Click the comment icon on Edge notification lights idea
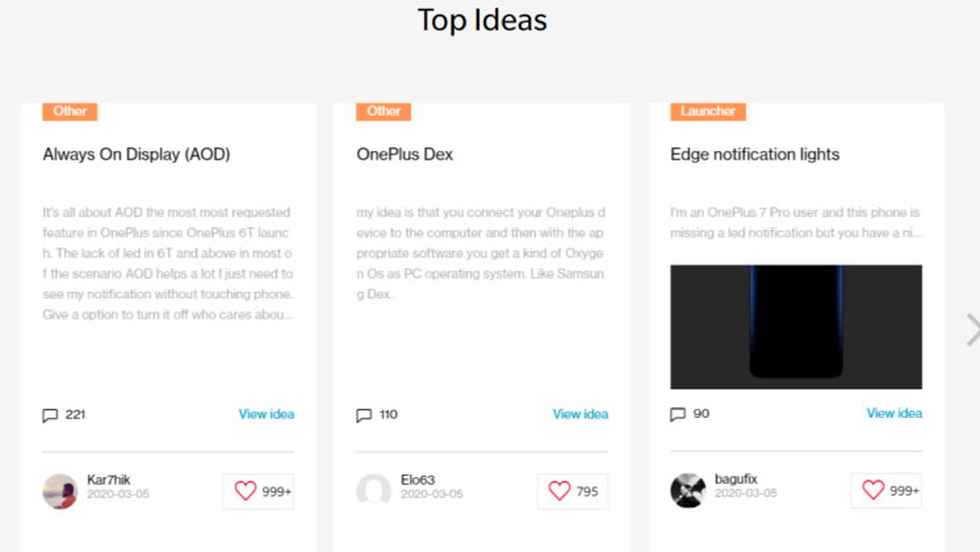The height and width of the screenshot is (552, 980). 678,413
